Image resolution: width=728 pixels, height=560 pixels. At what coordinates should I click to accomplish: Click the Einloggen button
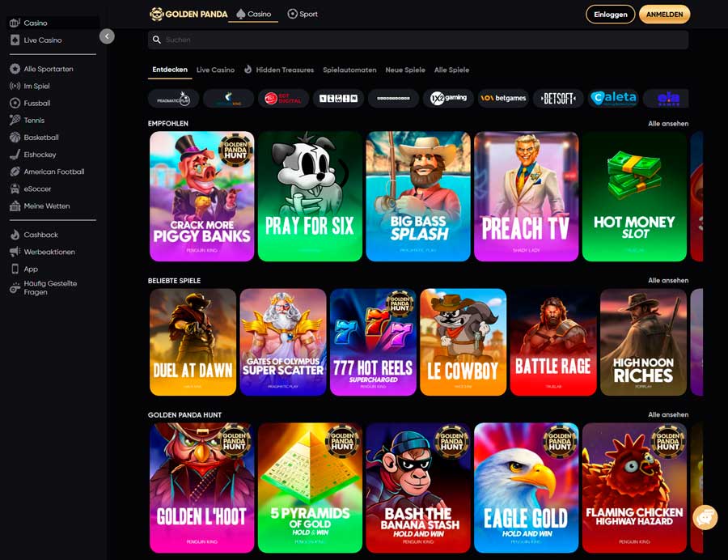point(610,15)
